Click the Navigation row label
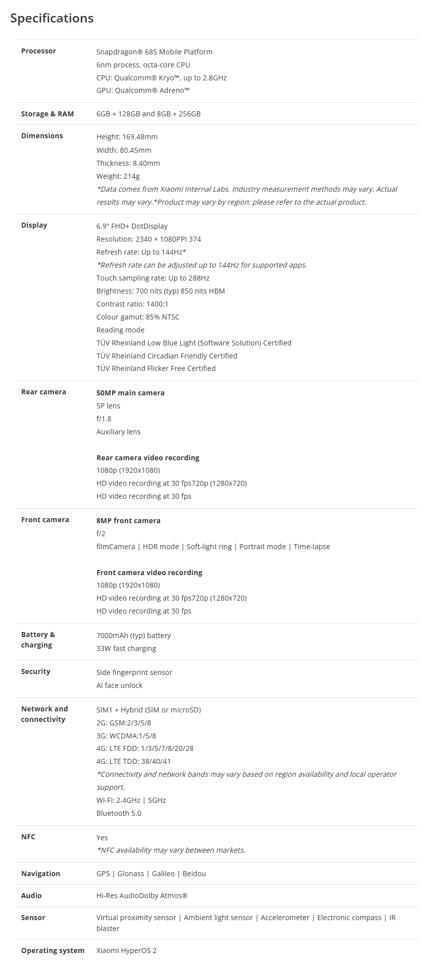The image size is (430, 980). coord(40,874)
